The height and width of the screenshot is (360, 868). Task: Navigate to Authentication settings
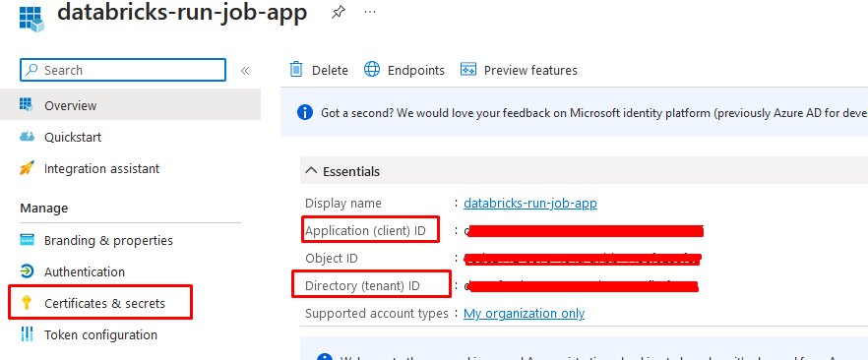pyautogui.click(x=85, y=272)
